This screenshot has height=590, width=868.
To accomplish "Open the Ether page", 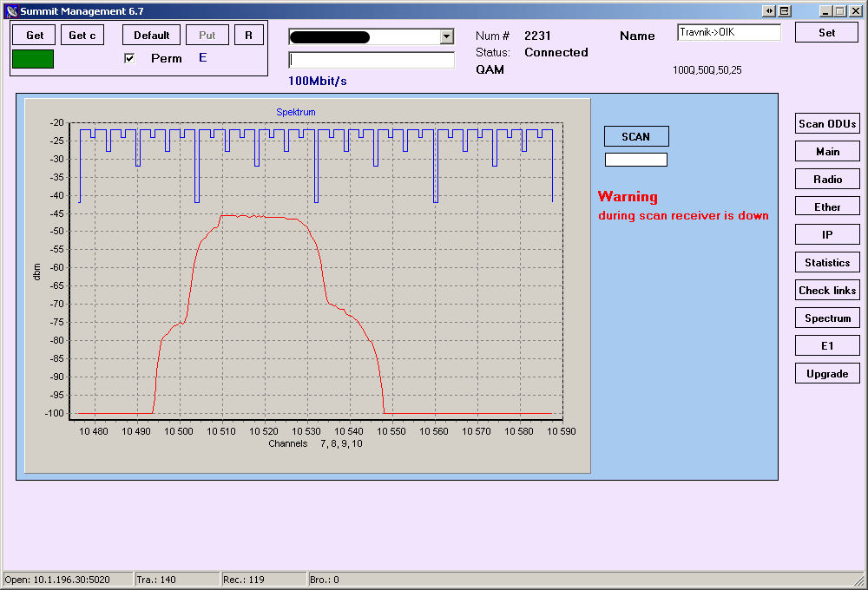I will (827, 206).
